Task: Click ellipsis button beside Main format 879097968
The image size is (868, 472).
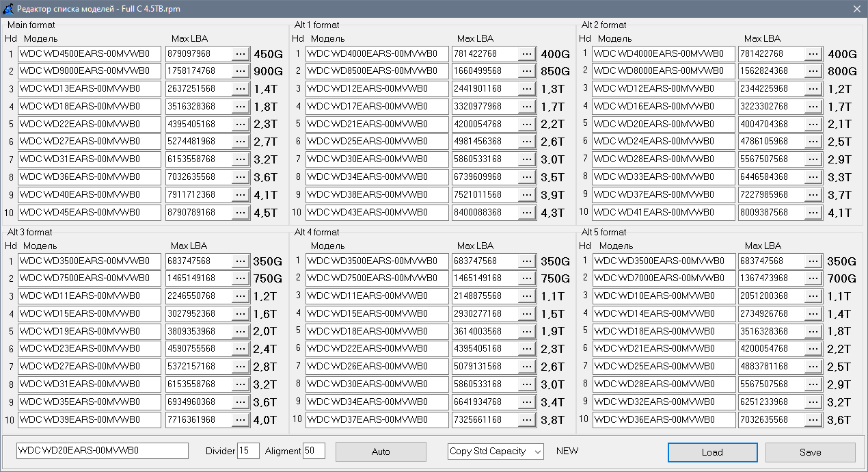Action: pyautogui.click(x=241, y=53)
